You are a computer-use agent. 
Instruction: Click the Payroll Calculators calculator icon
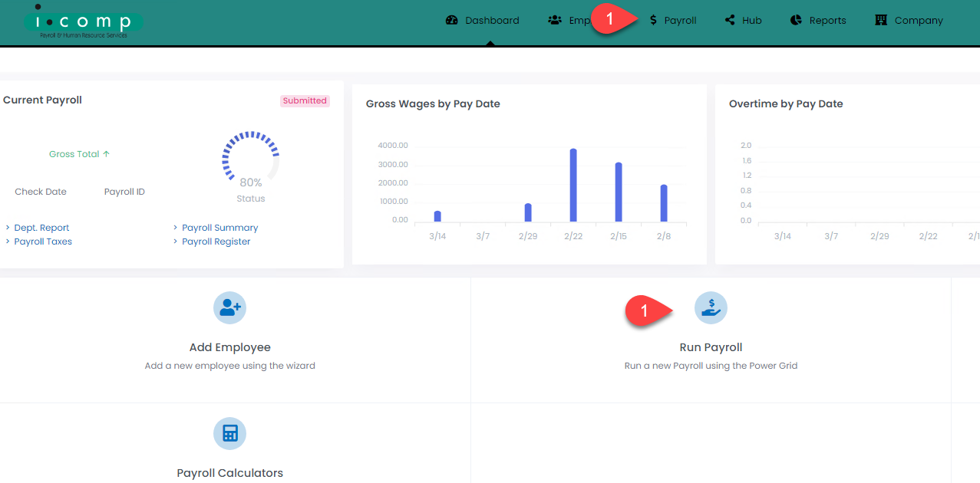click(229, 433)
